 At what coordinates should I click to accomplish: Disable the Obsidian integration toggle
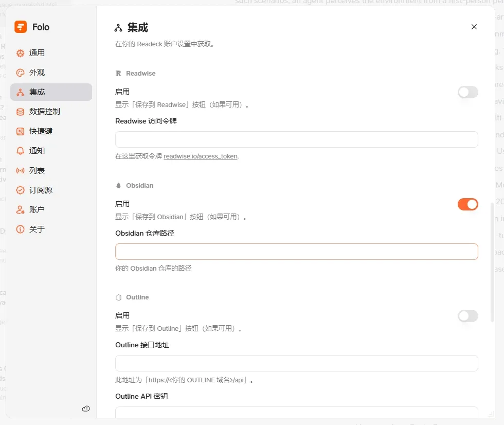click(468, 204)
